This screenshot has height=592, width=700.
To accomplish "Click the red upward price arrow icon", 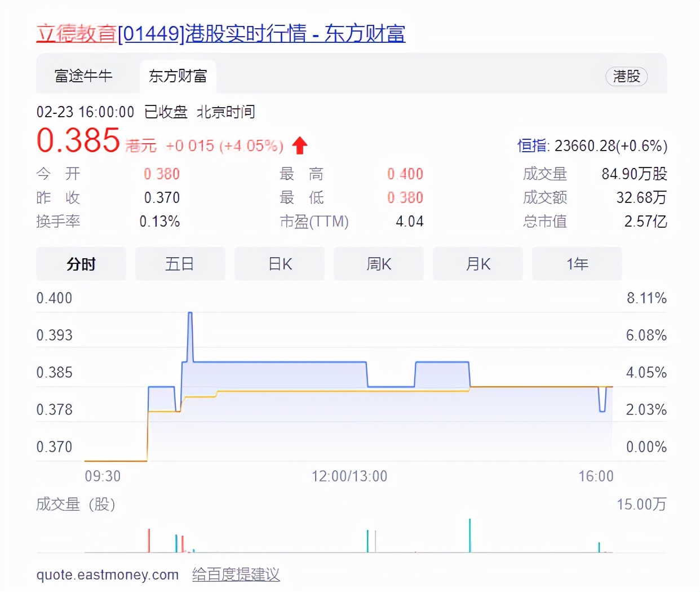I will point(299,145).
